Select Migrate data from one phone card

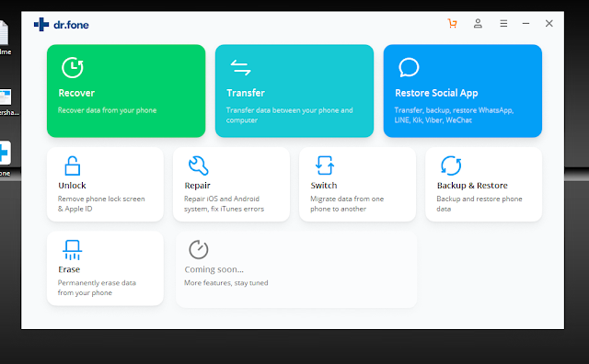point(358,184)
